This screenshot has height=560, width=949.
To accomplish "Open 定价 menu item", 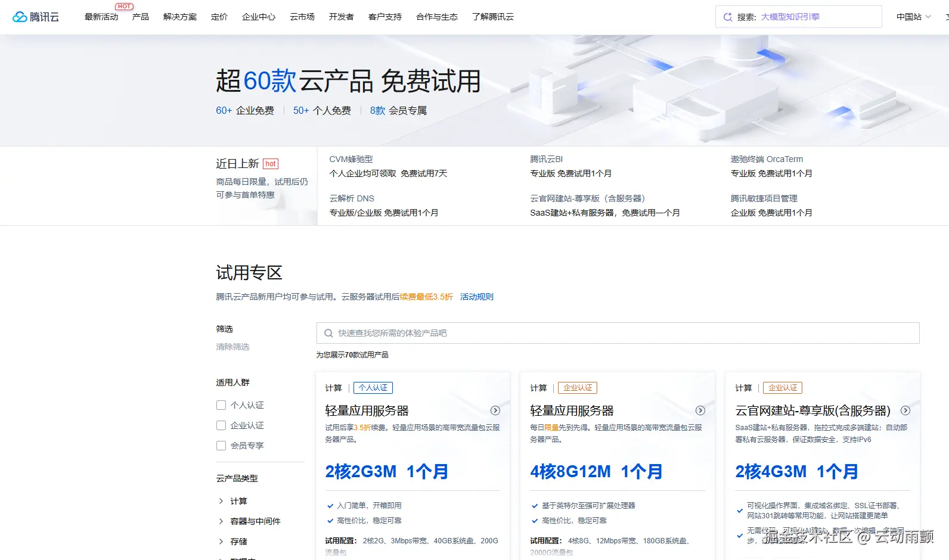I will pyautogui.click(x=219, y=17).
